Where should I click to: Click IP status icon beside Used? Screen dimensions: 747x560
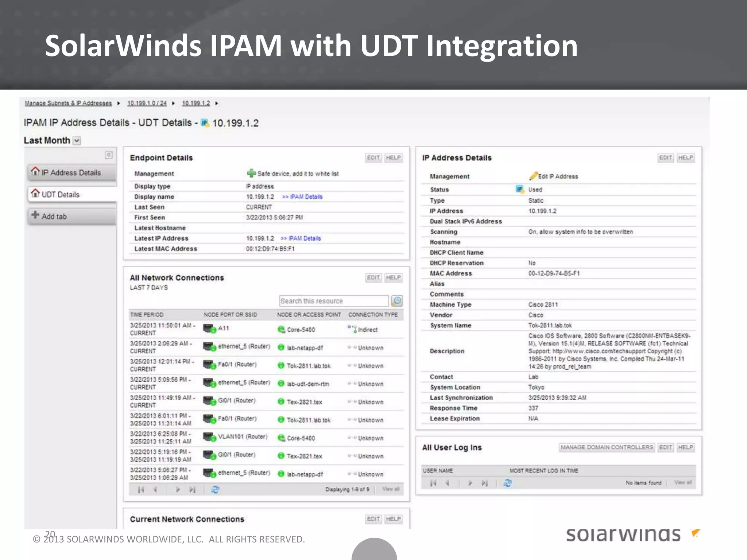point(520,189)
